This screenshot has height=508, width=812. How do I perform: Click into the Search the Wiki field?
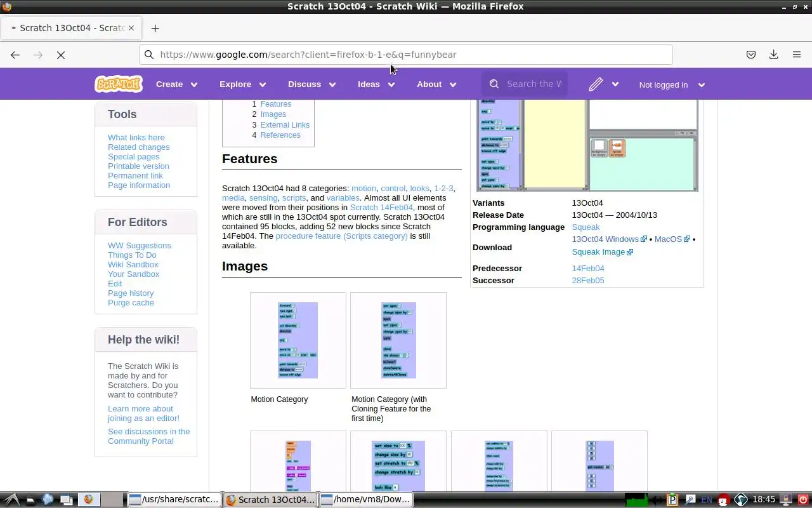[x=534, y=84]
